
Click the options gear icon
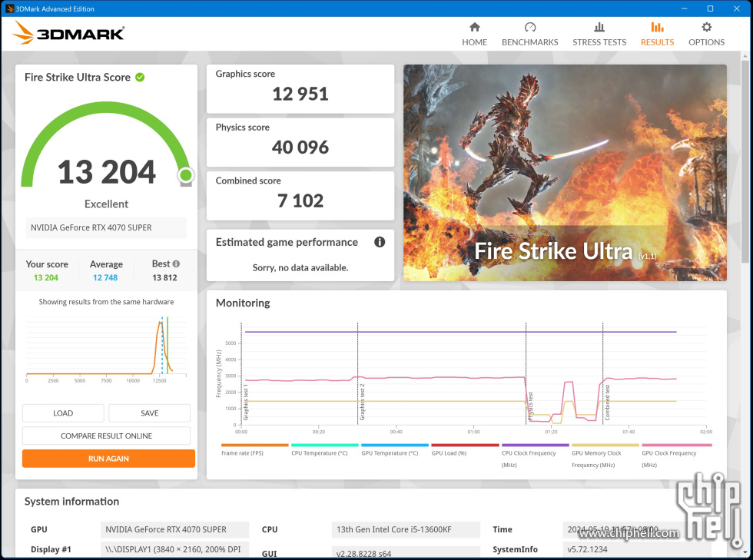coord(706,27)
